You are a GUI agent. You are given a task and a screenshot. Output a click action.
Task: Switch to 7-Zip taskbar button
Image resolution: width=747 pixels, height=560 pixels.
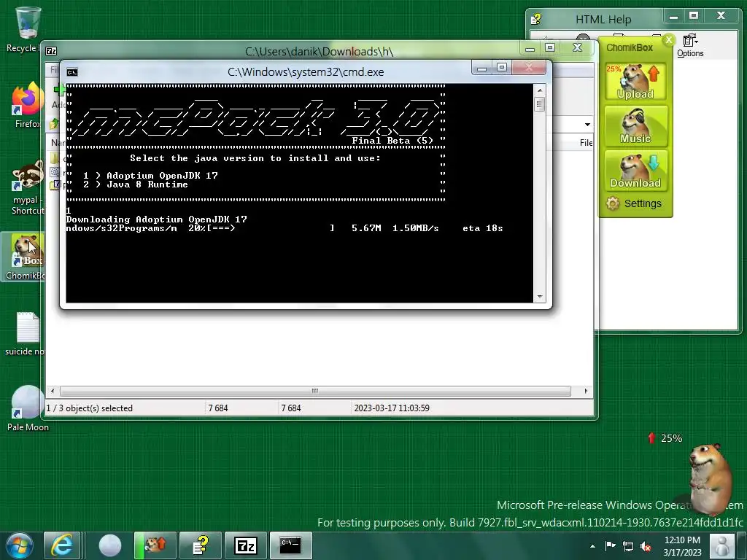[x=245, y=545]
